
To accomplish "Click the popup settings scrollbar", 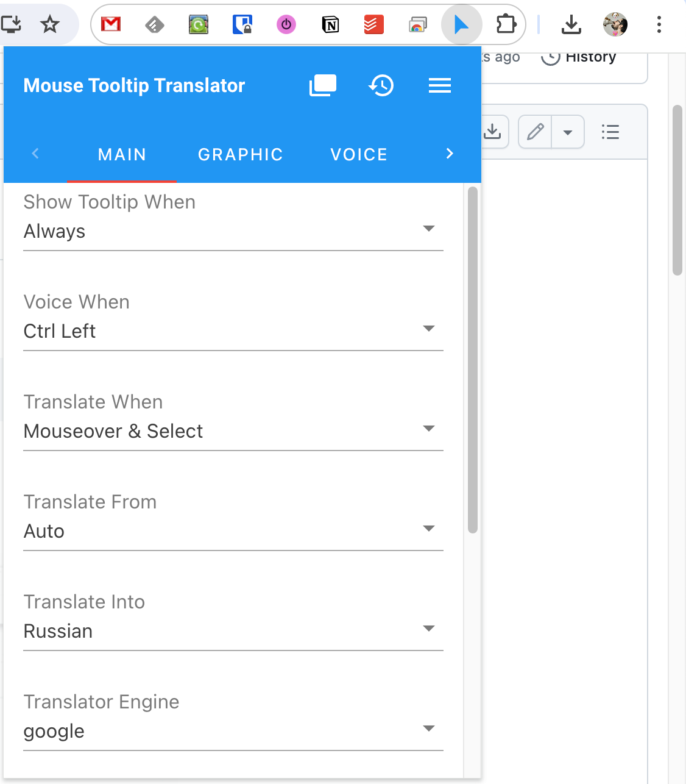I will (473, 360).
